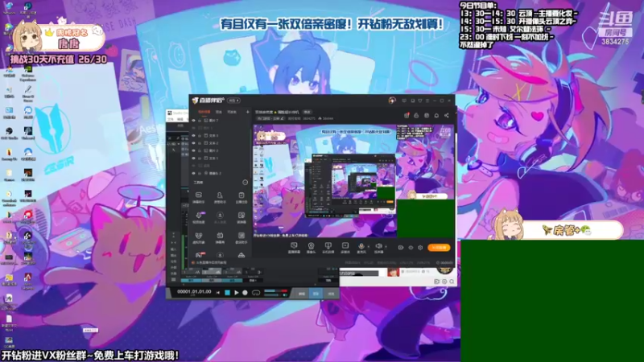This screenshot has height=362, width=644.
Task: Add a 摄像头 camera source
Action: (x=311, y=248)
